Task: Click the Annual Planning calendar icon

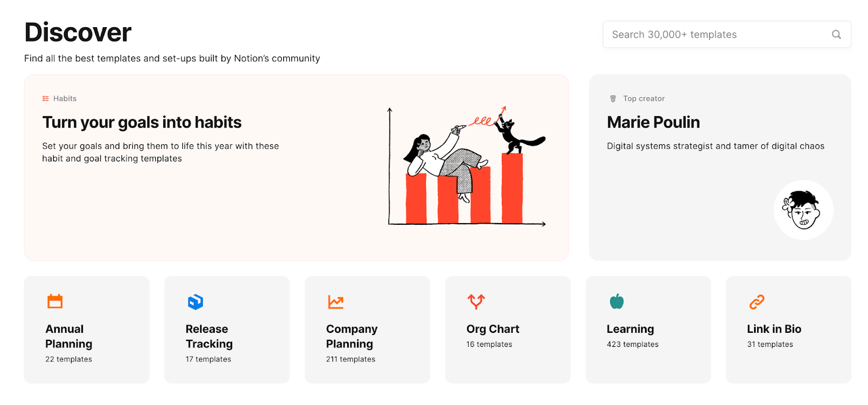Action: tap(54, 301)
